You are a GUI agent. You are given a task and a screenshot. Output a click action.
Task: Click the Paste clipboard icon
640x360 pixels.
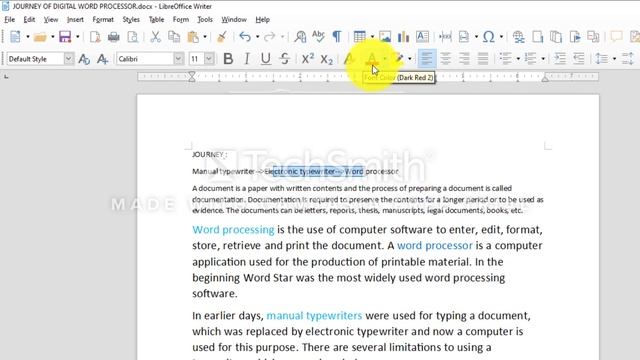193,37
